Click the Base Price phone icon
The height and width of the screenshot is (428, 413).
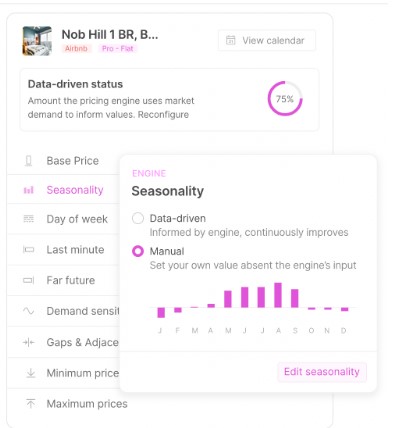(29, 161)
